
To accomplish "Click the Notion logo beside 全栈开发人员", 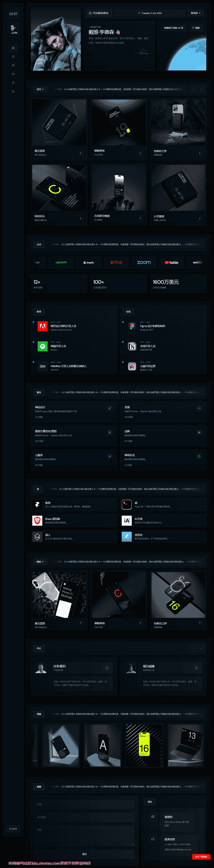I will [x=132, y=346].
